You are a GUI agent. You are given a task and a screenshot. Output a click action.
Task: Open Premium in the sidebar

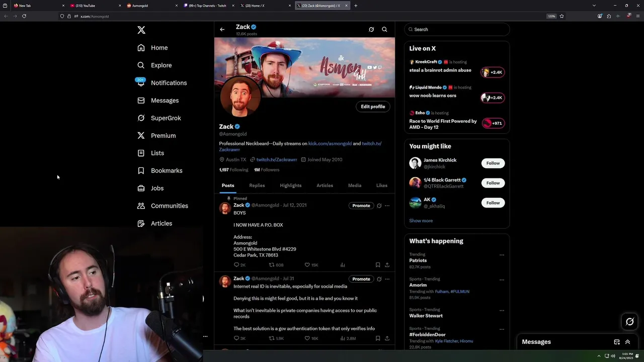tap(156, 136)
